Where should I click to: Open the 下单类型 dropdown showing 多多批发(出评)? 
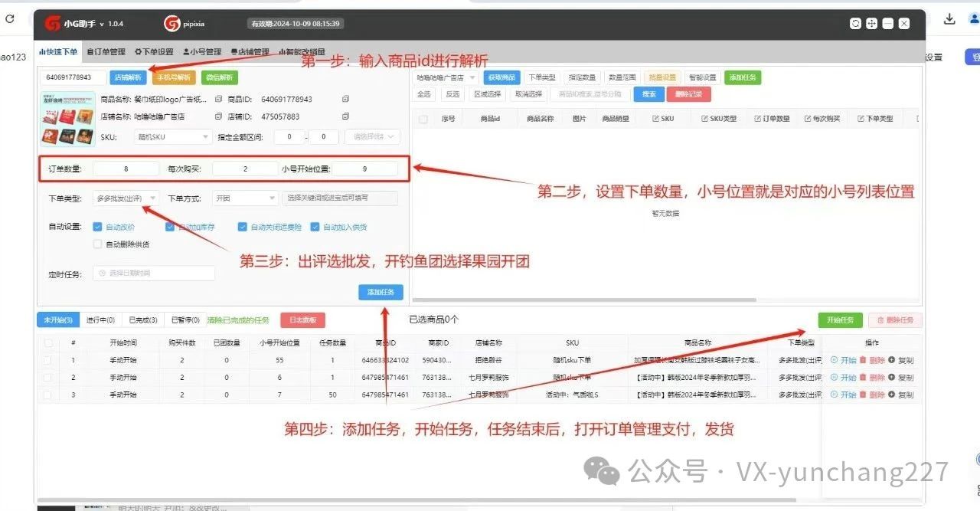tap(126, 198)
